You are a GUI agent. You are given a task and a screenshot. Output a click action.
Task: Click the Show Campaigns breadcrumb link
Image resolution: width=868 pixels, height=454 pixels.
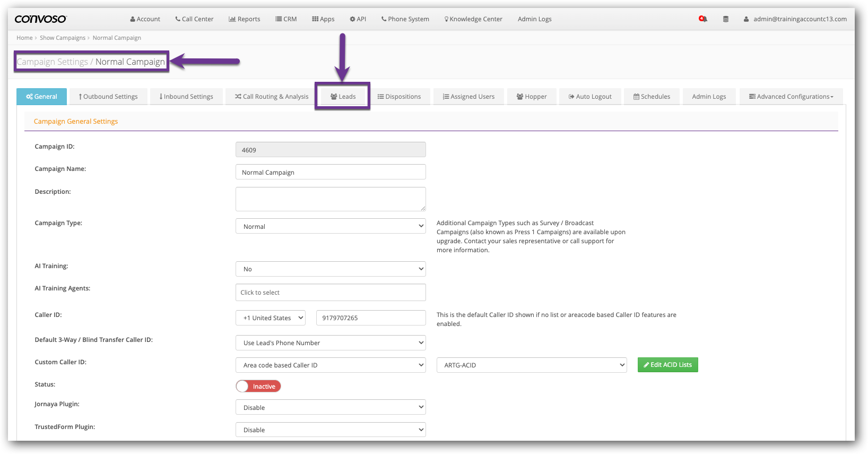point(63,38)
